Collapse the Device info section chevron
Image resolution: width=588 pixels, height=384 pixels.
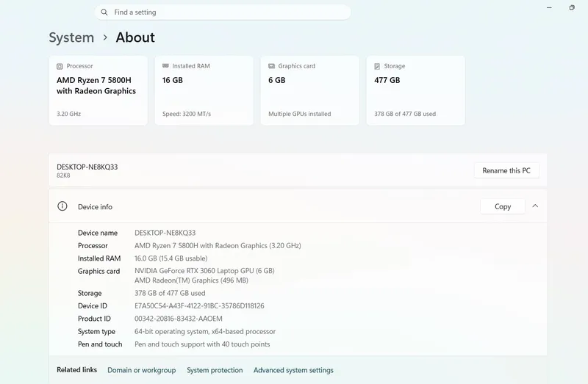click(x=535, y=206)
